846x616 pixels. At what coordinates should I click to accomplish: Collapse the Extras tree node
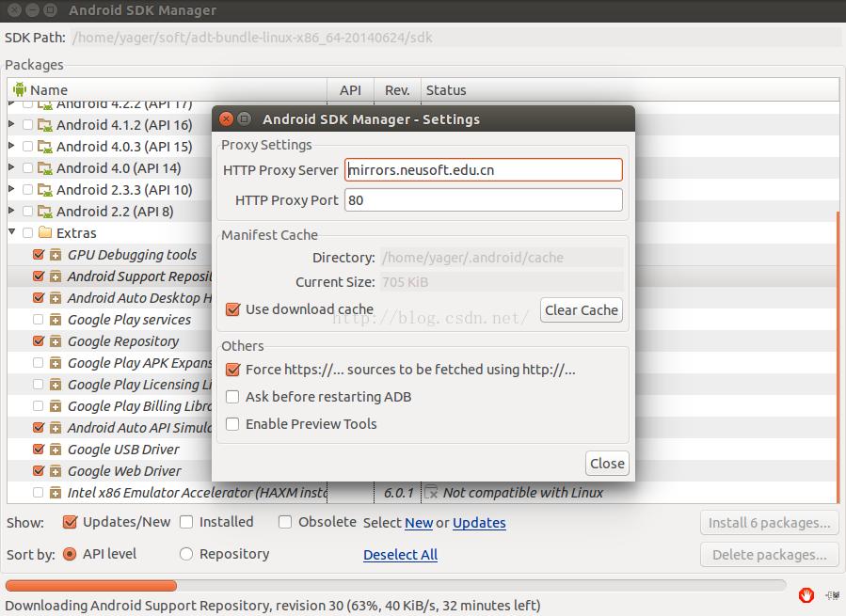pyautogui.click(x=11, y=233)
